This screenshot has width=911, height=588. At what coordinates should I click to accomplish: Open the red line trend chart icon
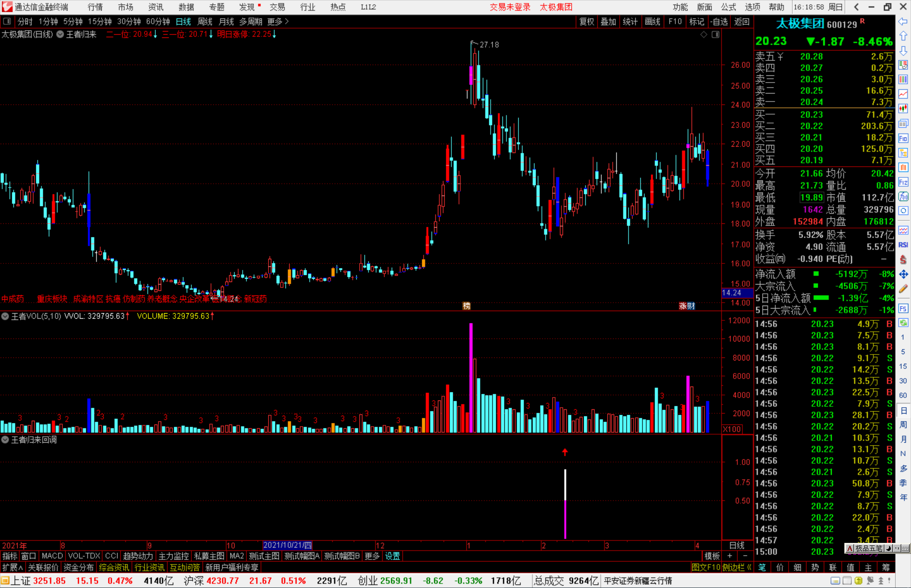[x=903, y=94]
